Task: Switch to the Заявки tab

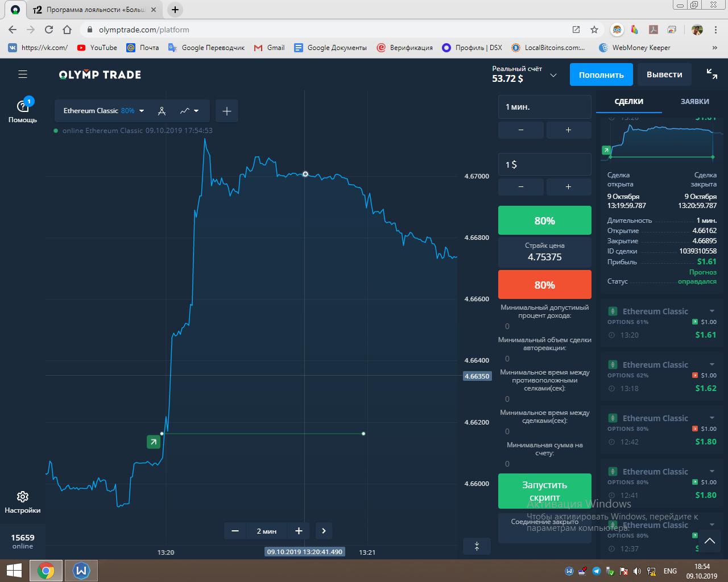Action: [694, 101]
